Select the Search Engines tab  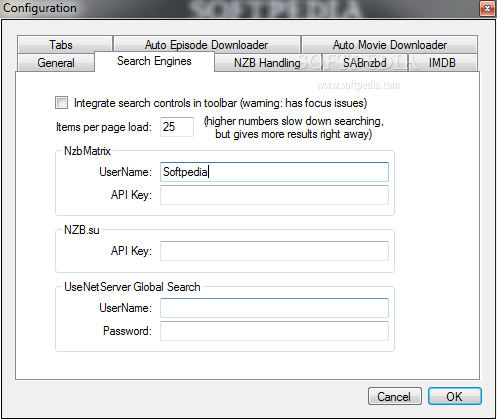(x=154, y=61)
